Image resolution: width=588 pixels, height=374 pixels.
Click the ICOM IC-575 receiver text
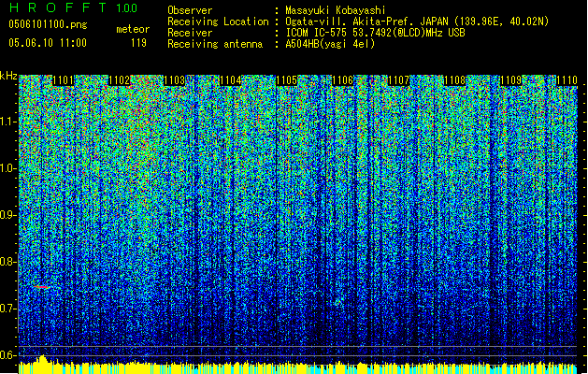375,33
